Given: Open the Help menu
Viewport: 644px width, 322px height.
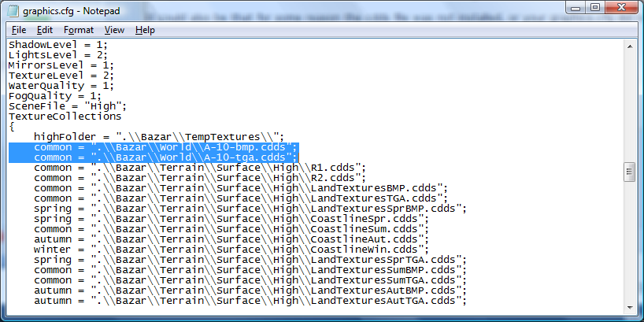Looking at the screenshot, I should point(145,29).
